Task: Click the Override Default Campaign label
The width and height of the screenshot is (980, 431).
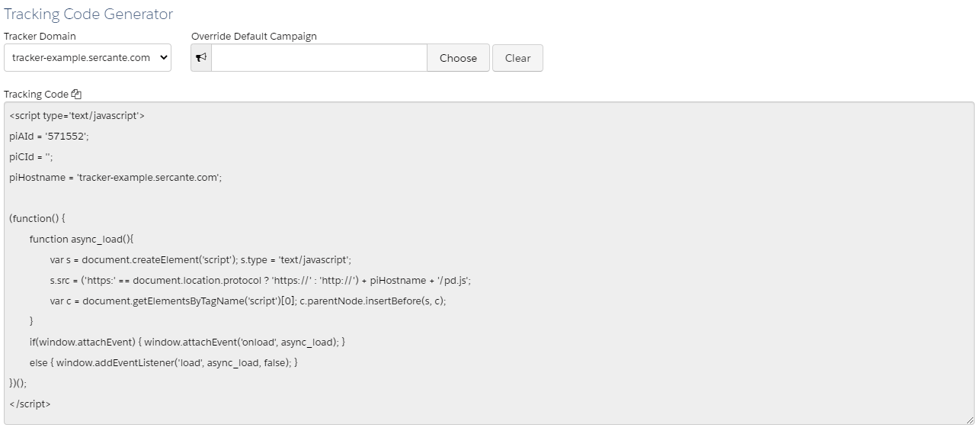Action: [x=254, y=36]
